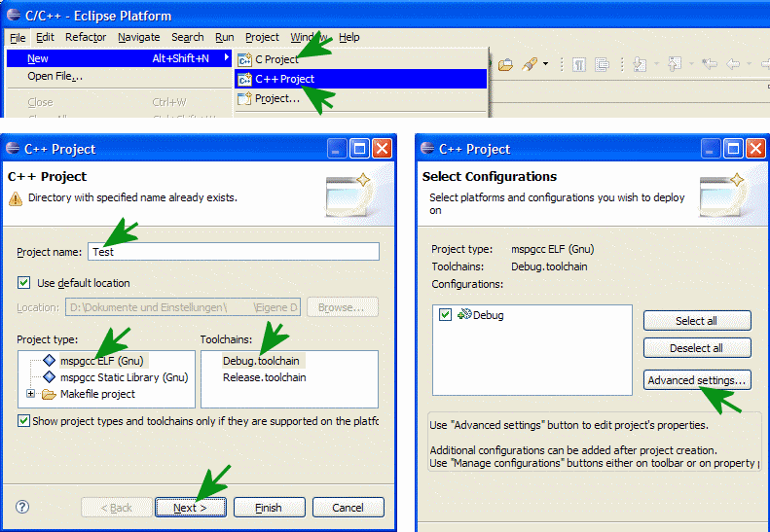Open the Project menu
Viewport: 770px width, 532px height.
coord(262,37)
